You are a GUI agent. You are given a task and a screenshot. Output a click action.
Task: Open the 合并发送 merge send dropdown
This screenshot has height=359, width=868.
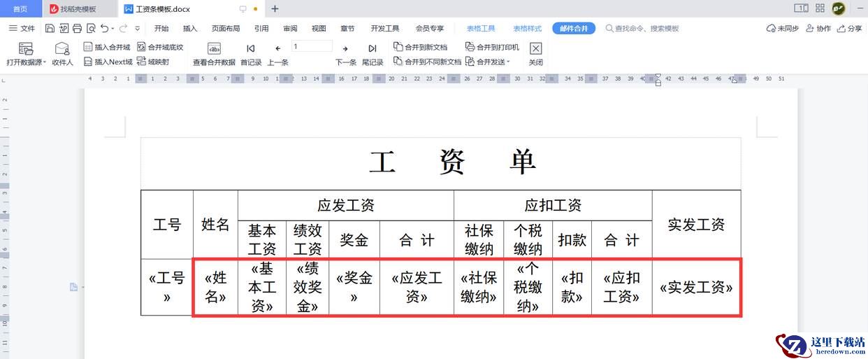tap(488, 62)
